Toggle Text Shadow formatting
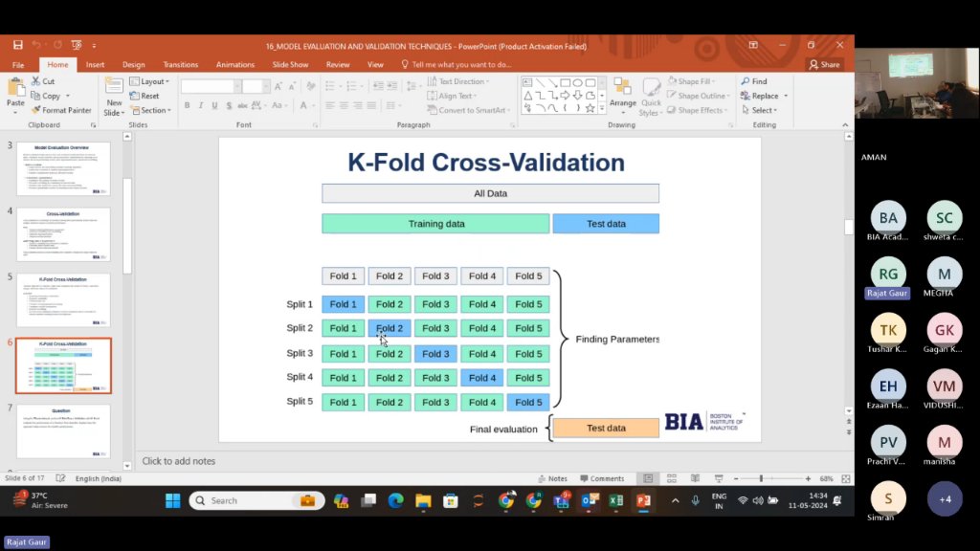The height and width of the screenshot is (551, 980). [229, 105]
